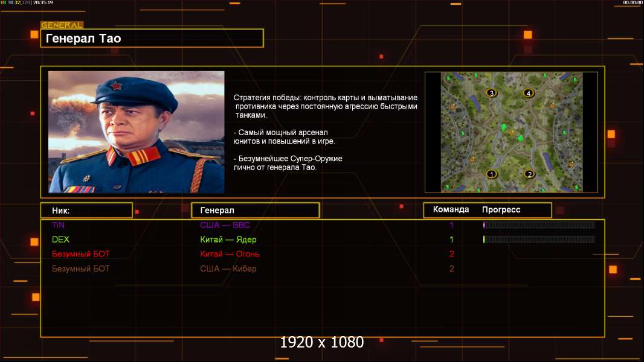The width and height of the screenshot is (644, 362).
Task: Click the red star on general's cap
Action: 116,86
